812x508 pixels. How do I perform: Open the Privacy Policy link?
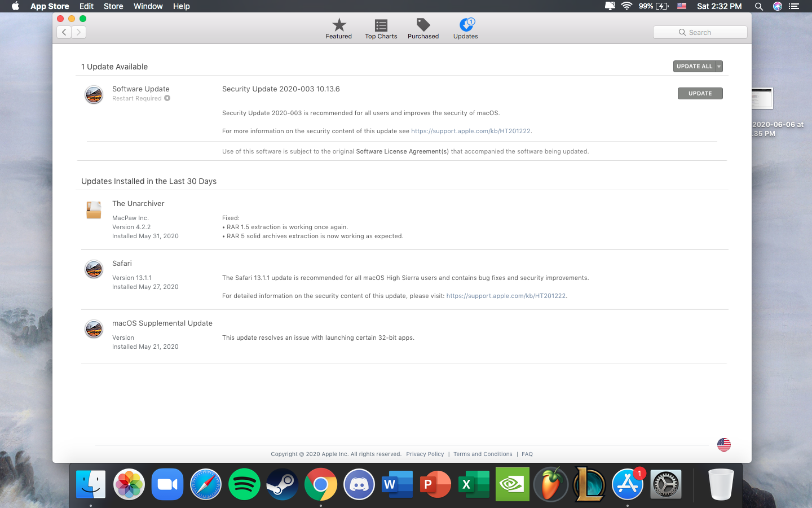coord(425,454)
